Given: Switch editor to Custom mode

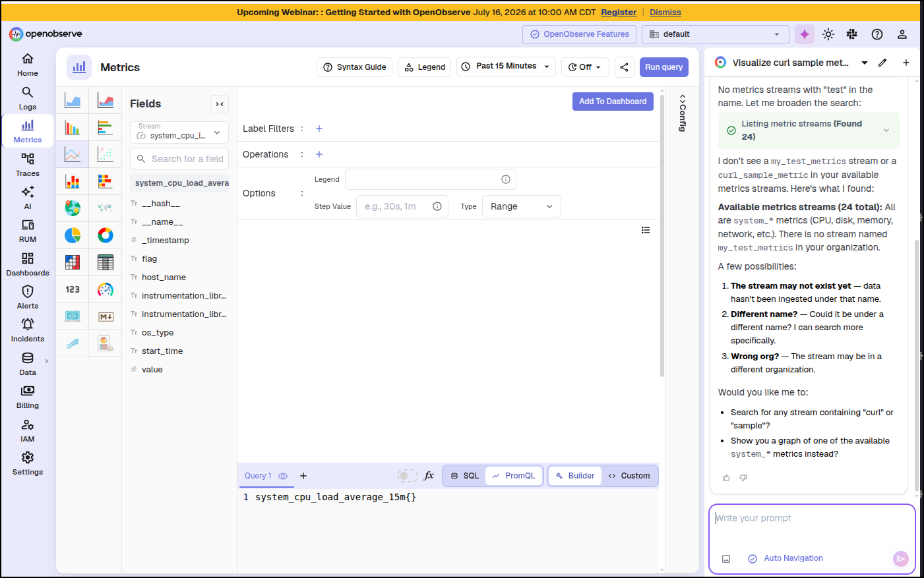Looking at the screenshot, I should [x=629, y=476].
